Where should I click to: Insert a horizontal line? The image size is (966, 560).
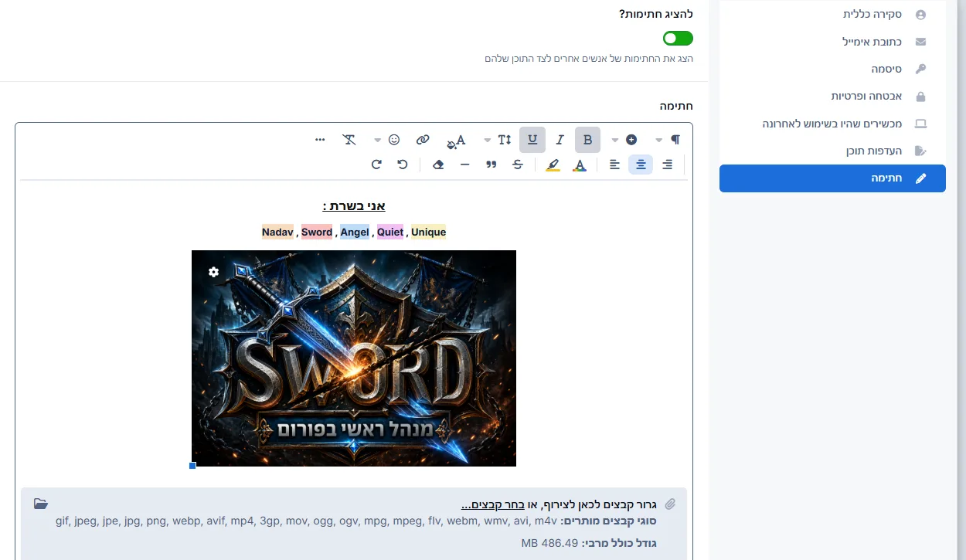(x=464, y=165)
